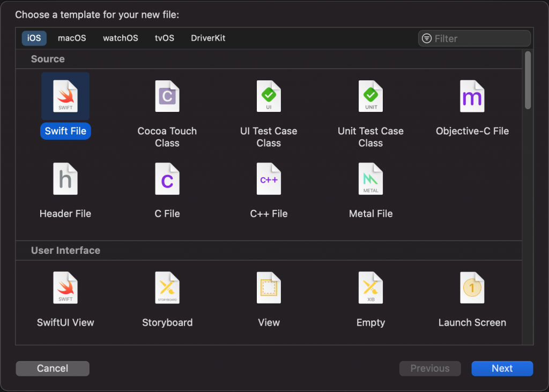Click the filter icon in search field

(426, 38)
